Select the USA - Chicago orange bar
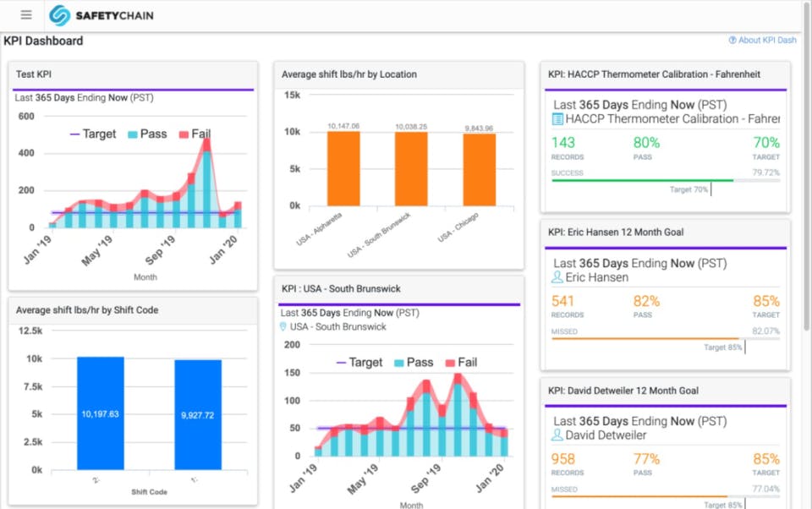Image resolution: width=812 pixels, height=509 pixels. [x=479, y=170]
